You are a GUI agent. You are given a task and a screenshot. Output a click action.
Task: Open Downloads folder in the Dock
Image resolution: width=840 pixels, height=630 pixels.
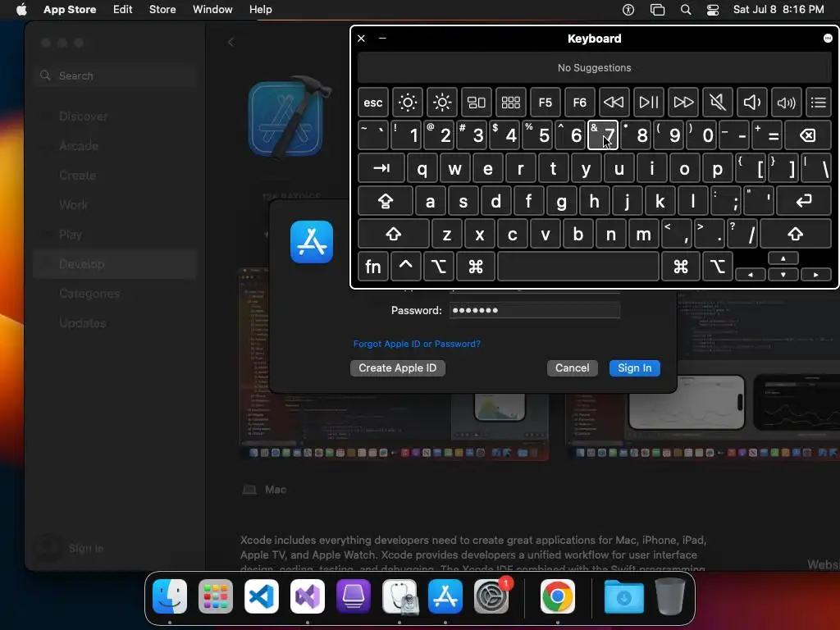(x=624, y=596)
